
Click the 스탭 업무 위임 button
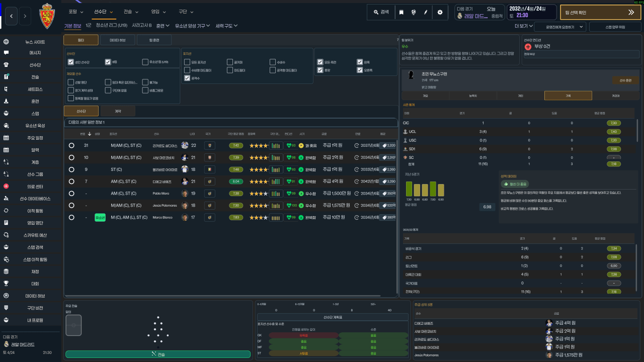615,27
